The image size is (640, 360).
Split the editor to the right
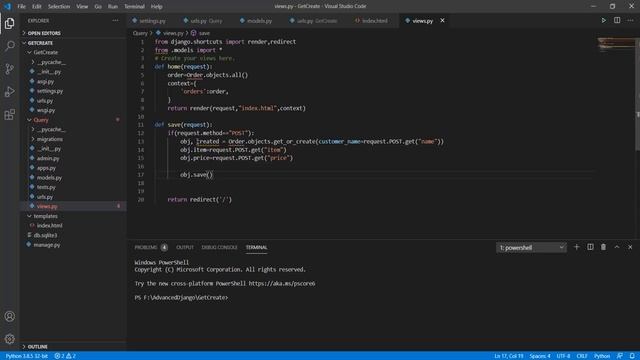click(617, 20)
